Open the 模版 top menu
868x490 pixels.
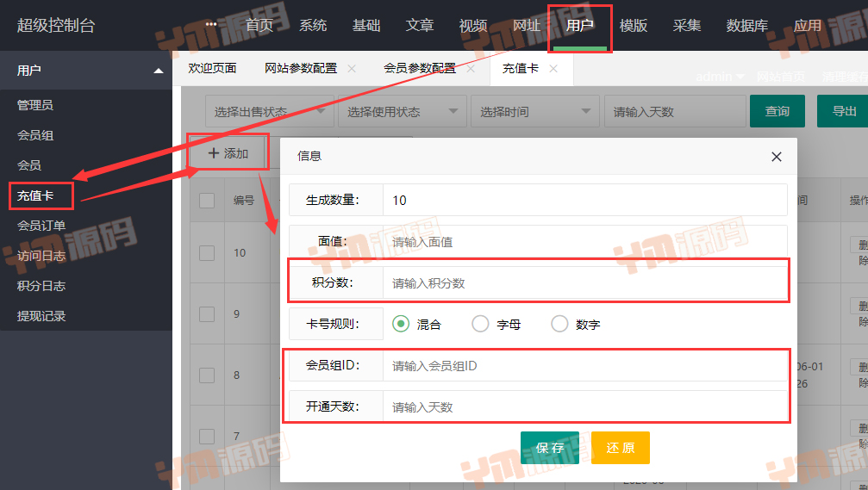coord(634,26)
